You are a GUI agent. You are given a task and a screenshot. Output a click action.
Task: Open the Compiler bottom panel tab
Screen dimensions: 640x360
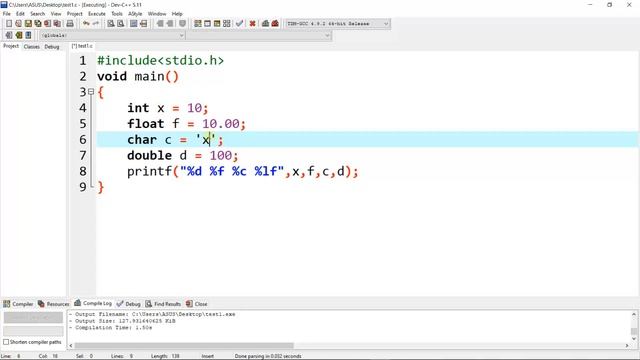click(x=18, y=304)
